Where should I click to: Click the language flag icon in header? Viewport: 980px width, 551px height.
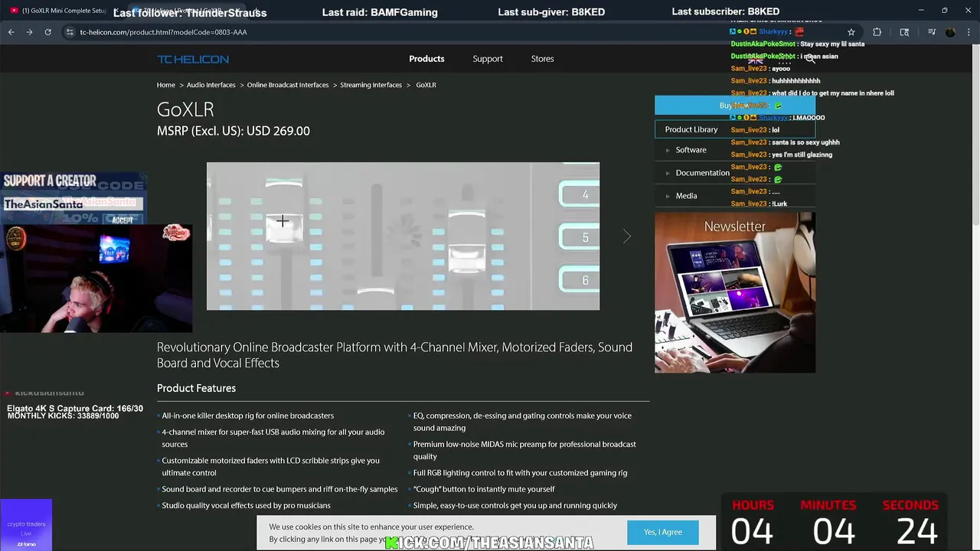(755, 60)
